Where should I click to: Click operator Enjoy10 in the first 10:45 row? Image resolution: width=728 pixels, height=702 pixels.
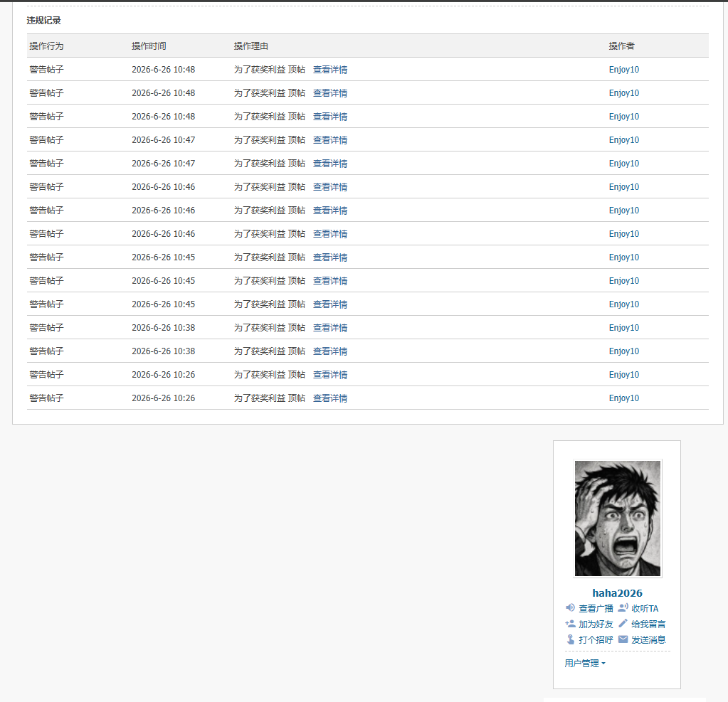624,257
